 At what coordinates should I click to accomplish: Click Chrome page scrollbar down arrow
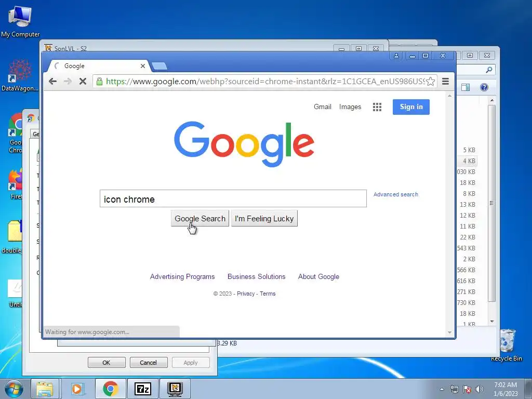tap(449, 332)
